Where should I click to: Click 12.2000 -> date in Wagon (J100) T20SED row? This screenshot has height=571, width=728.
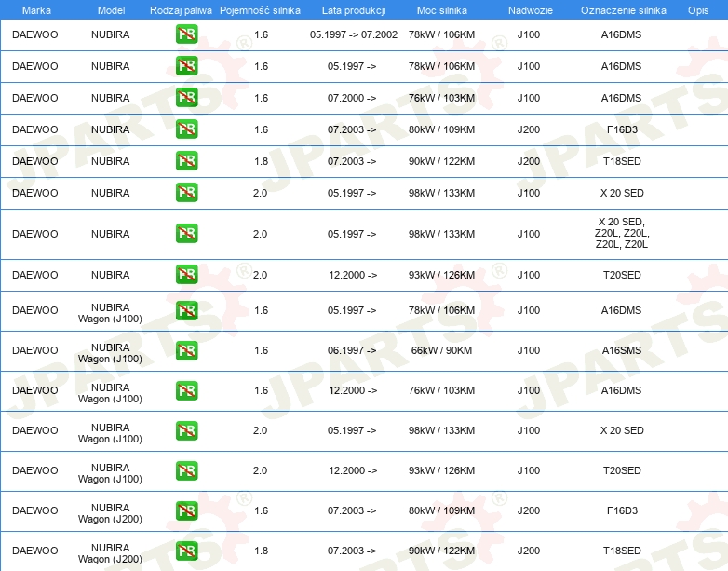353,470
